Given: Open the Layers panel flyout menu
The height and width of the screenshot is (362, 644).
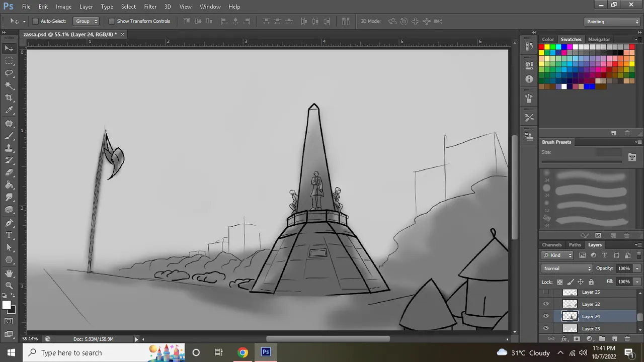Looking at the screenshot, I should 638,245.
